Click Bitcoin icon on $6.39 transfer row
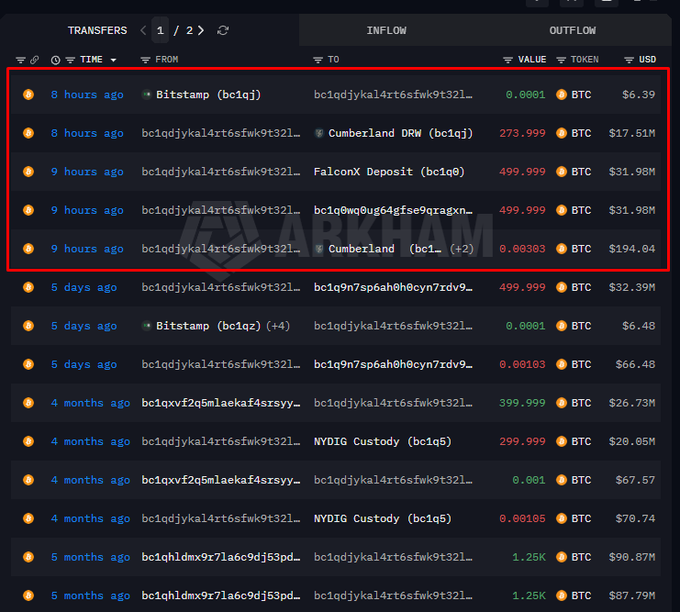Screen dimensions: 680x612 tap(29, 95)
